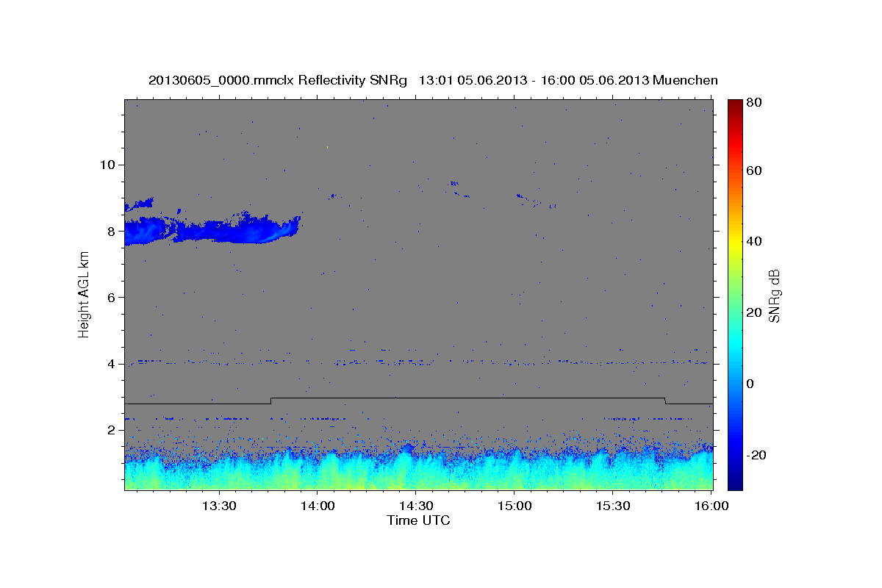Click the height tick label 2
Screen dimensions: 882x588
[112, 430]
